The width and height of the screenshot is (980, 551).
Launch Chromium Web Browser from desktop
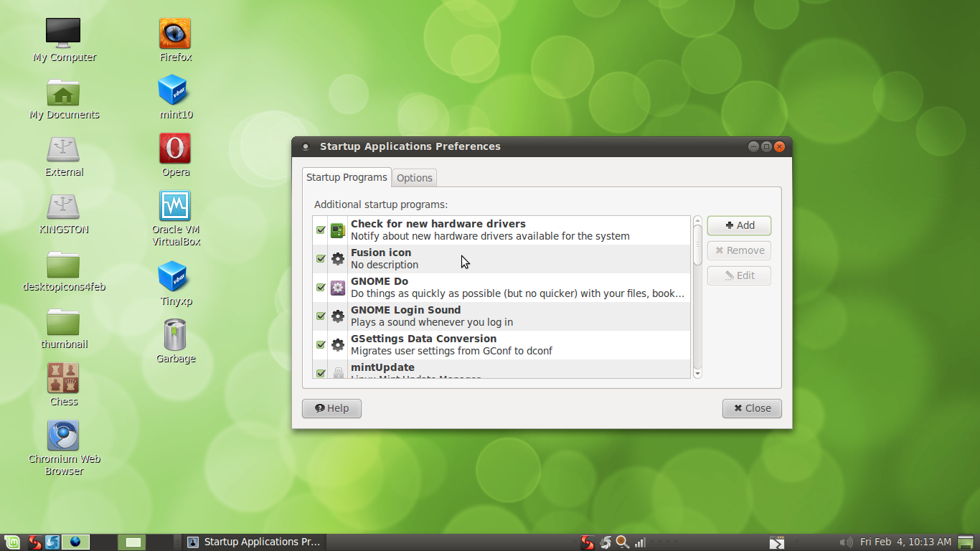point(63,435)
